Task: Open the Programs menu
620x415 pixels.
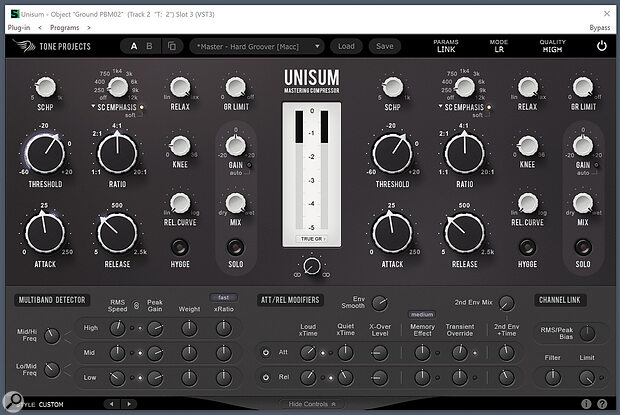Action: tap(64, 28)
